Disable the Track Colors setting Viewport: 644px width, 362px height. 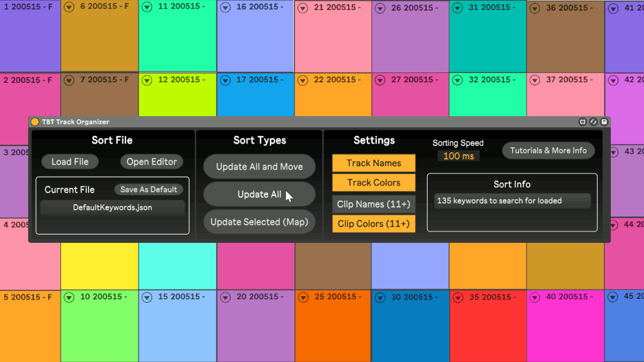pos(373,183)
